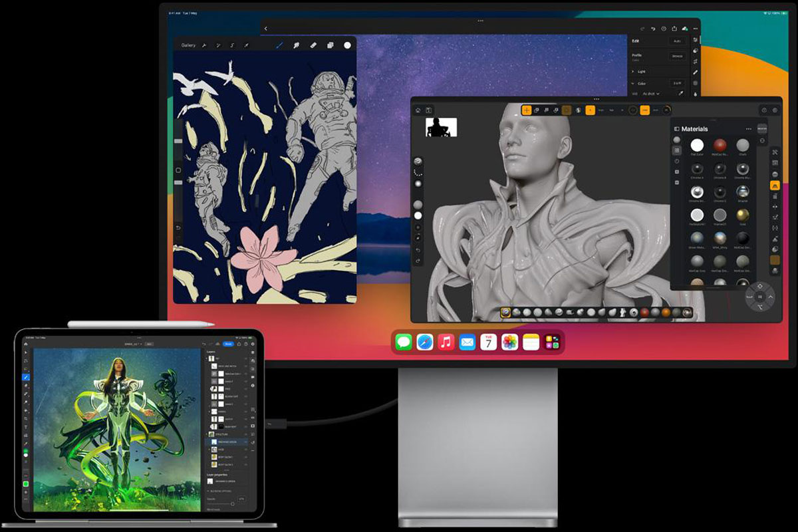Select the blue Brush tool in Procreate
The width and height of the screenshot is (798, 532).
coord(280,45)
